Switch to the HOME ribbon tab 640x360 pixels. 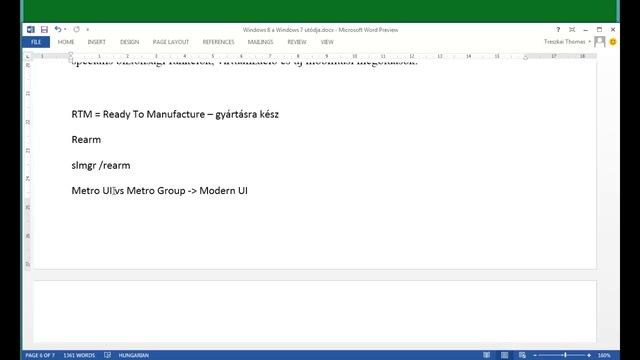(66, 42)
